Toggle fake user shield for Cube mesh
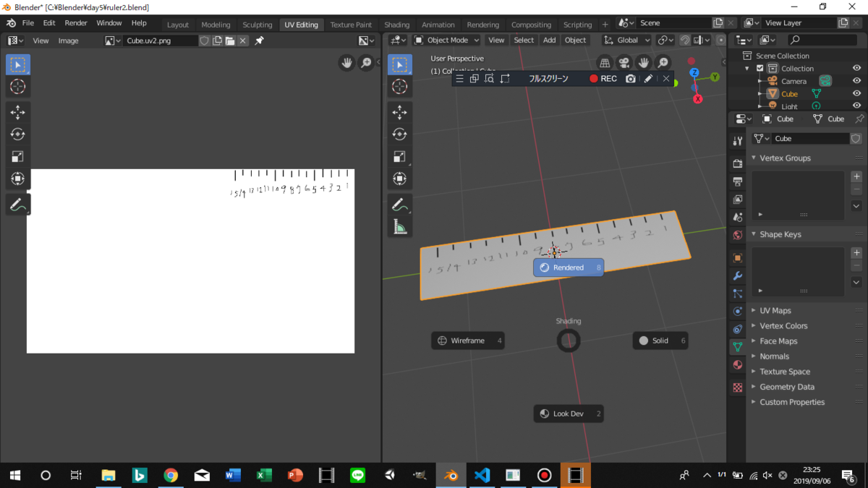Screen dimensions: 868x488 tap(856, 139)
